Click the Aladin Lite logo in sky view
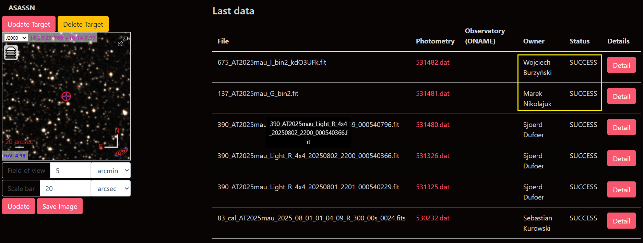This screenshot has height=243, width=644. 121,152
